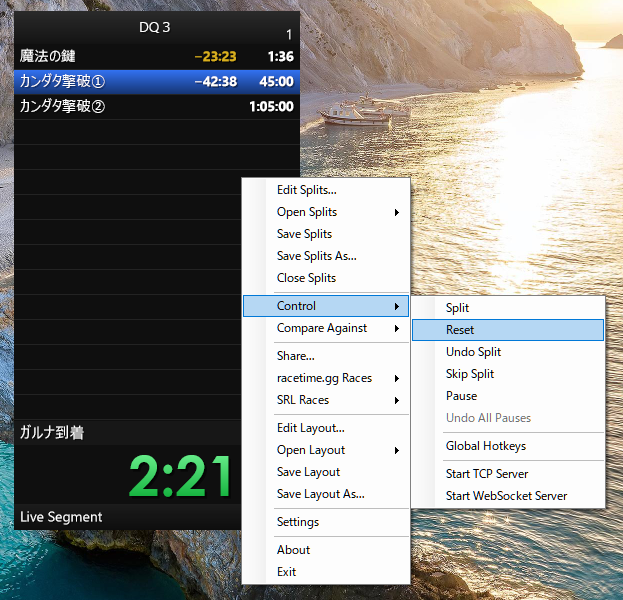This screenshot has height=600, width=623.
Task: Start TCP Server from submenu
Action: (x=486, y=474)
